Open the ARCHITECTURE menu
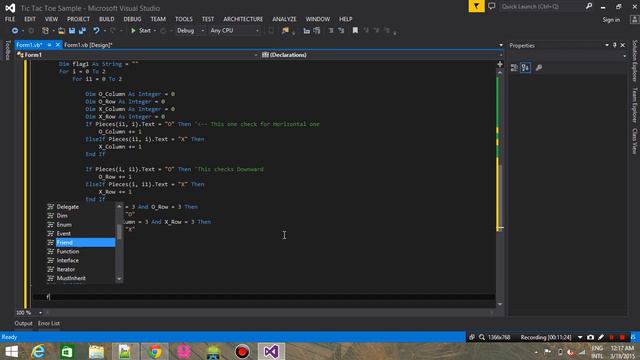640x360 pixels. coord(243,19)
